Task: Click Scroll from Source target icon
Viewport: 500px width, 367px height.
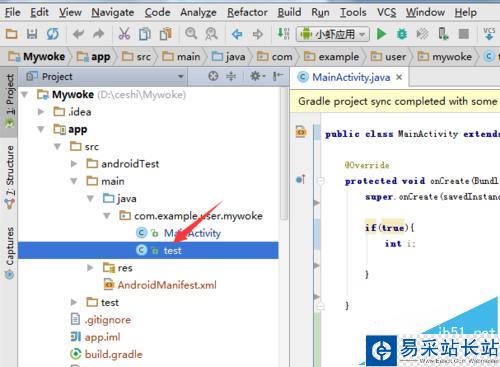Action: pyautogui.click(x=213, y=77)
